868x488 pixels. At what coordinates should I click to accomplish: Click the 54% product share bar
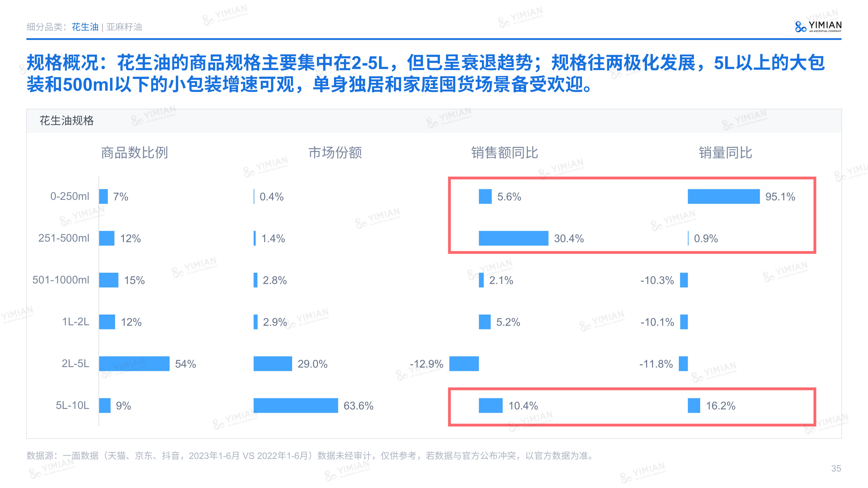134,364
